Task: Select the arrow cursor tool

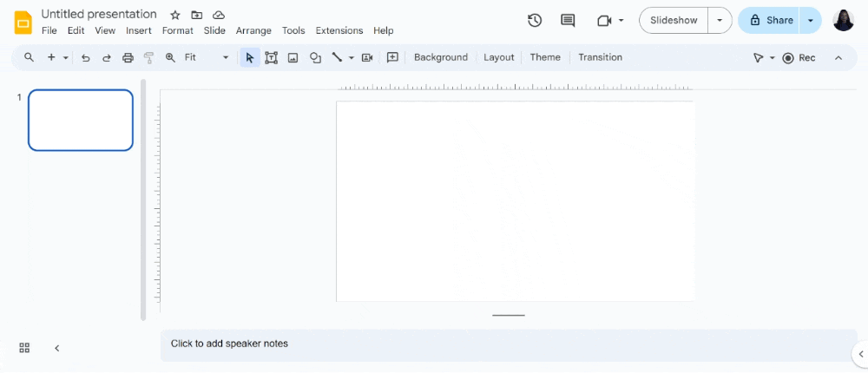Action: (x=250, y=57)
